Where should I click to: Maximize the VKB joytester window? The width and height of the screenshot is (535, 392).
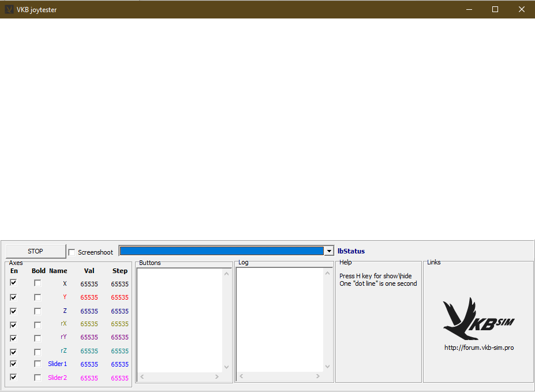pyautogui.click(x=495, y=9)
